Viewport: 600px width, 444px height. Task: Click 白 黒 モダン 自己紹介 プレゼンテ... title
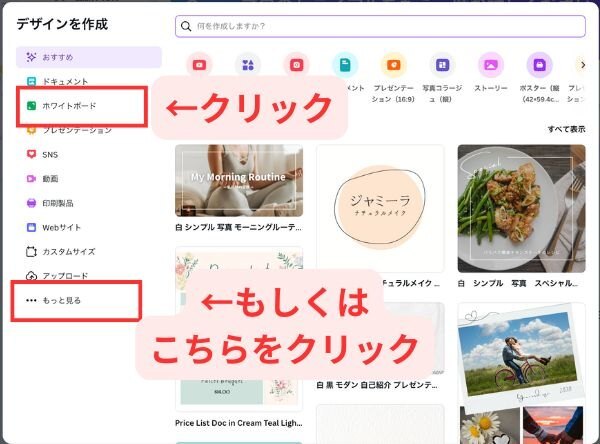[x=377, y=385]
